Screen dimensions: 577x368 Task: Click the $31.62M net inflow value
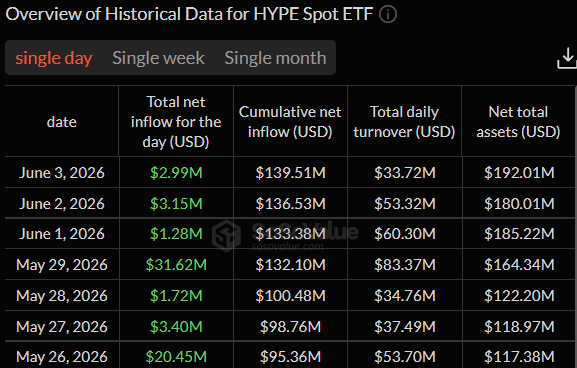176,265
